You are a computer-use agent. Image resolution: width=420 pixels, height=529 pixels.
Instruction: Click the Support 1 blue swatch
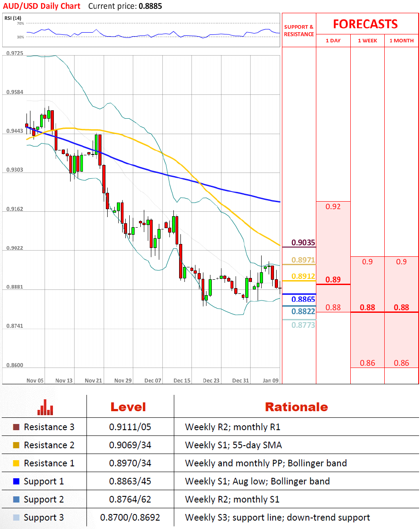click(x=16, y=481)
